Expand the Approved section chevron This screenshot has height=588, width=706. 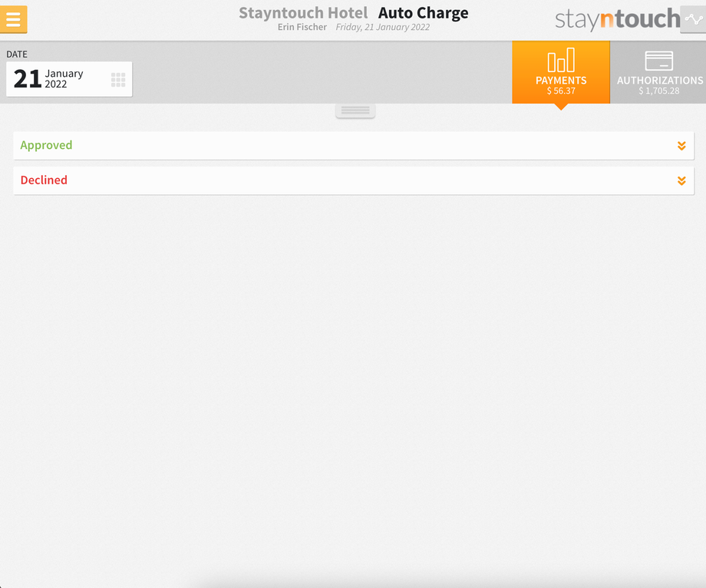point(681,145)
